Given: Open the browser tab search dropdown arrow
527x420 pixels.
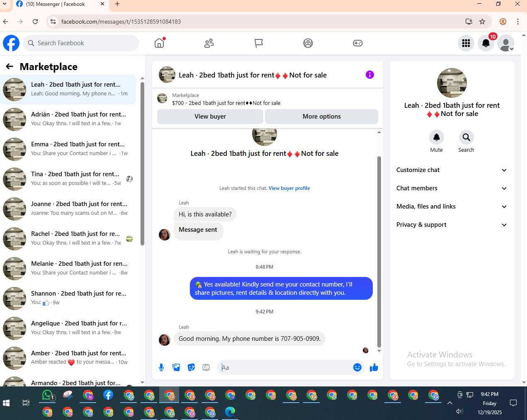Looking at the screenshot, I should pos(4,4).
